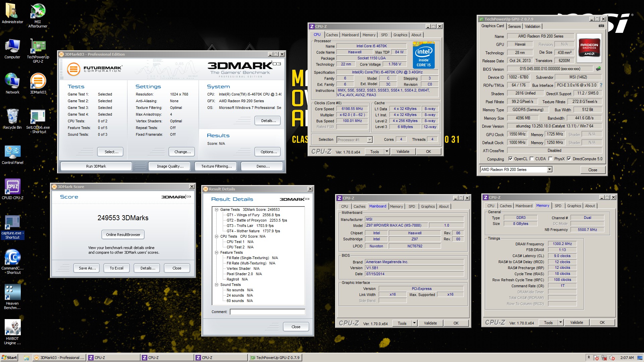Launch TechPowerUp GPU-Z desktop shortcut

pos(38,51)
